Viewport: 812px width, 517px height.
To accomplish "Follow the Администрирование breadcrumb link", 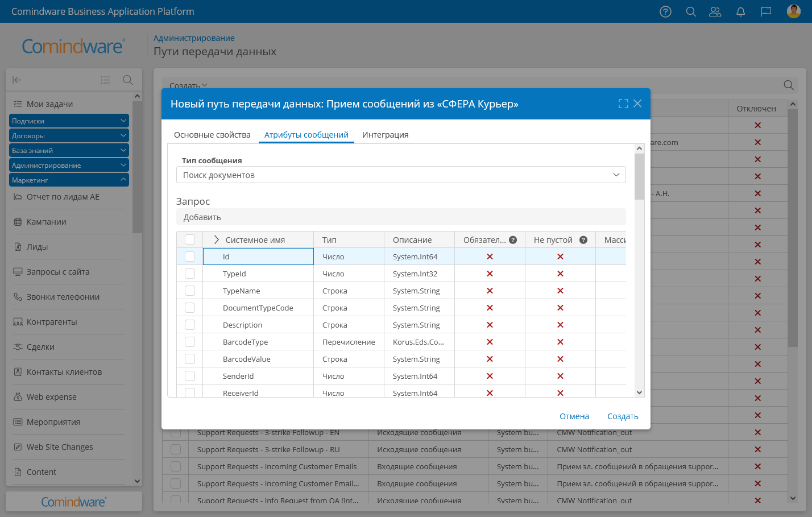I will (x=194, y=38).
